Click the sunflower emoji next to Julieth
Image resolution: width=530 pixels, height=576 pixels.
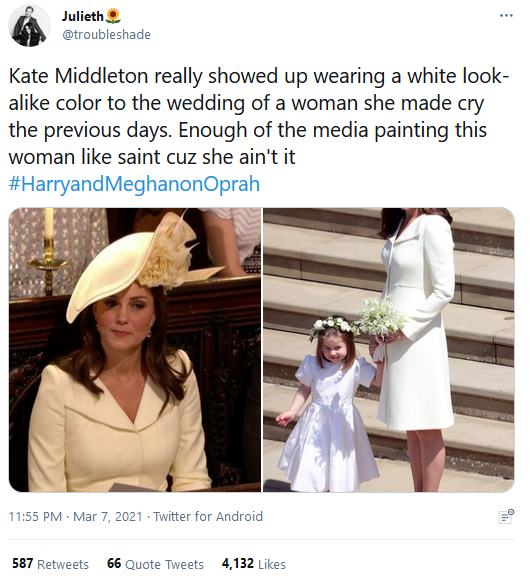click(113, 16)
